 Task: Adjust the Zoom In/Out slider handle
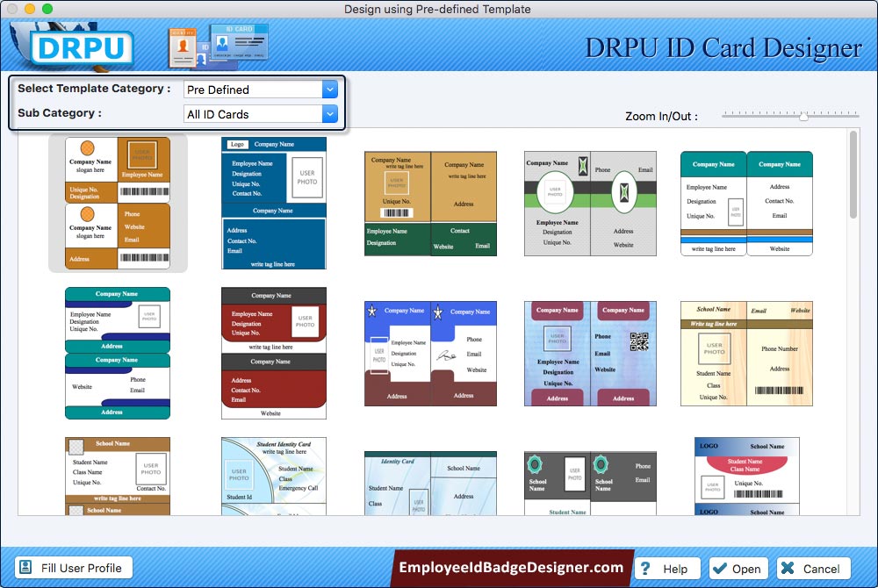click(803, 117)
